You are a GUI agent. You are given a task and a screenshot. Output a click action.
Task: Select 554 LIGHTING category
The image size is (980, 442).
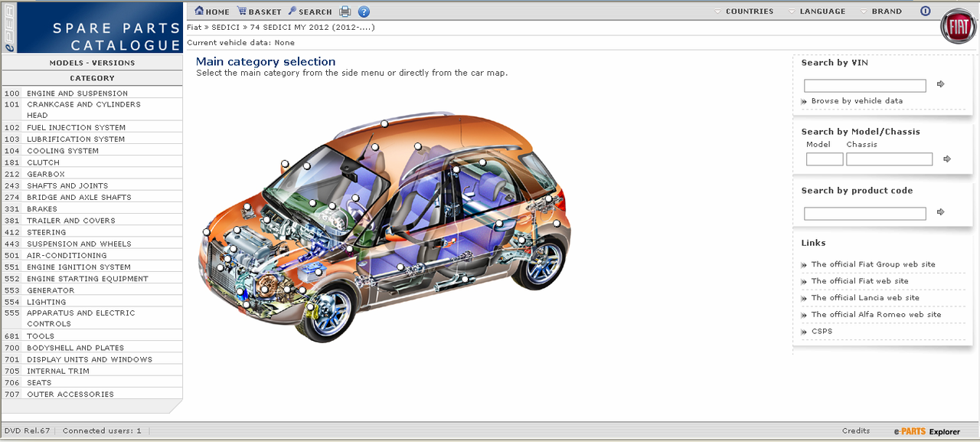[x=92, y=302]
